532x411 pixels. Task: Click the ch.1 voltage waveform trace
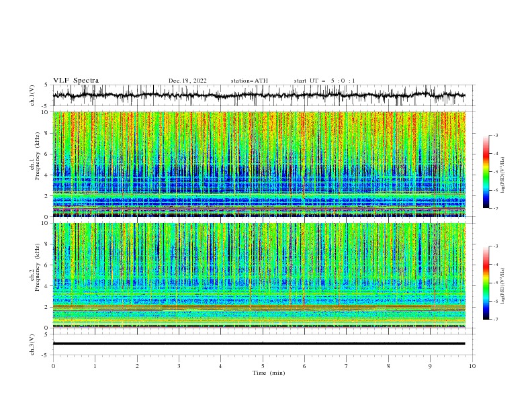[x=259, y=95]
